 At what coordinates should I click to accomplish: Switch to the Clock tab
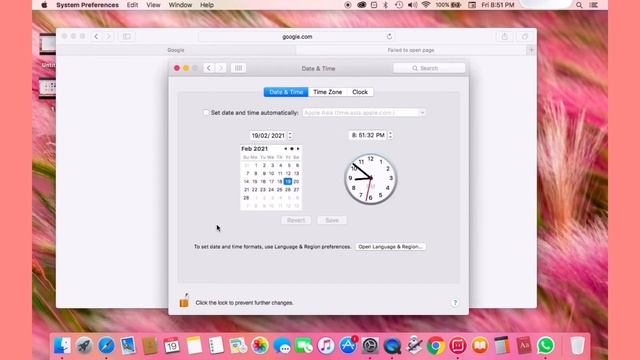tap(360, 92)
